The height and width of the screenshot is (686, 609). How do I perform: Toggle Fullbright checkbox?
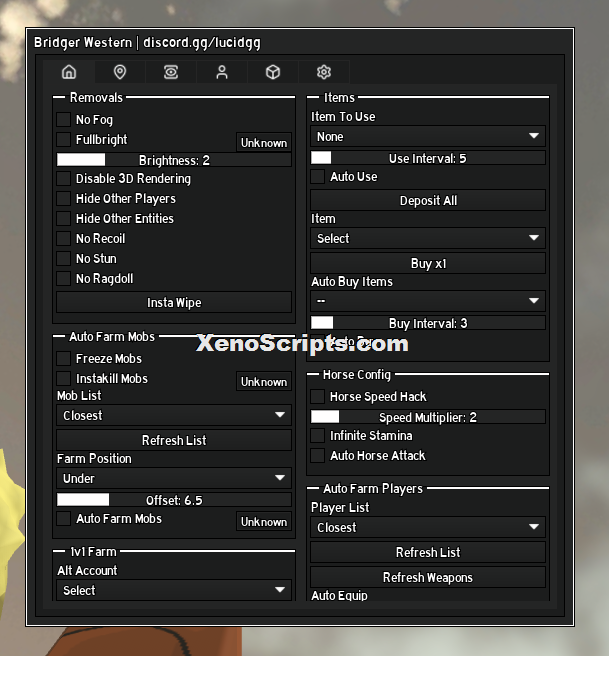coord(63,140)
